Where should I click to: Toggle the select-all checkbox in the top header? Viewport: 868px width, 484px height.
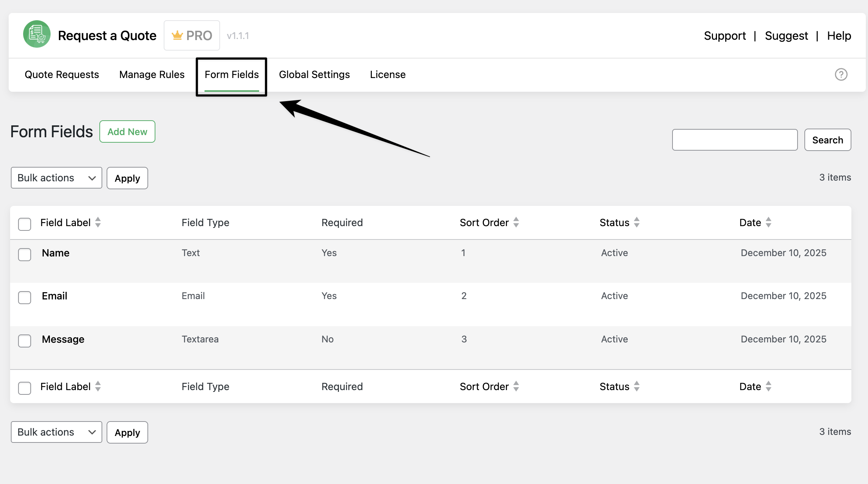click(x=25, y=224)
